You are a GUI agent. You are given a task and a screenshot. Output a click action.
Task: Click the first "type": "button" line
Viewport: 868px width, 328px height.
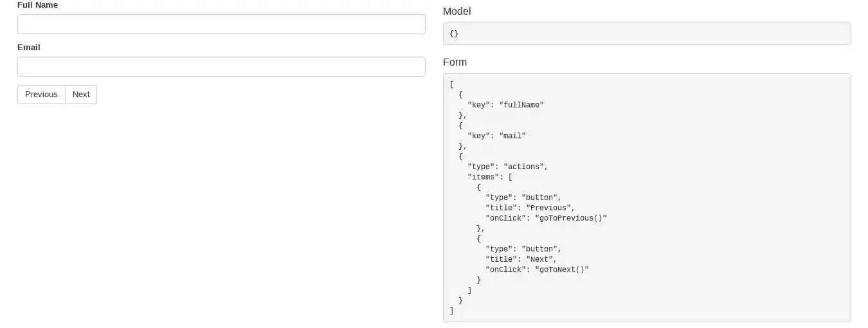coord(523,197)
